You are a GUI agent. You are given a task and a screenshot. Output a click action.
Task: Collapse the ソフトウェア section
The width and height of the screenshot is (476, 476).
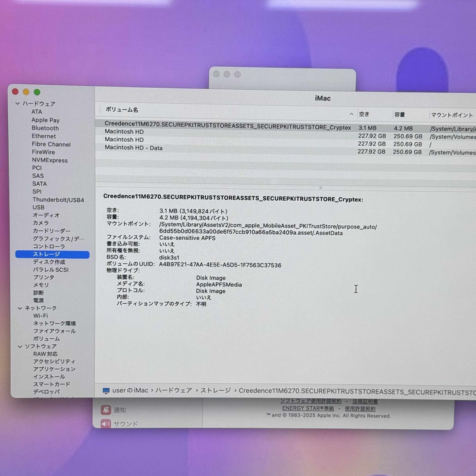click(x=20, y=346)
